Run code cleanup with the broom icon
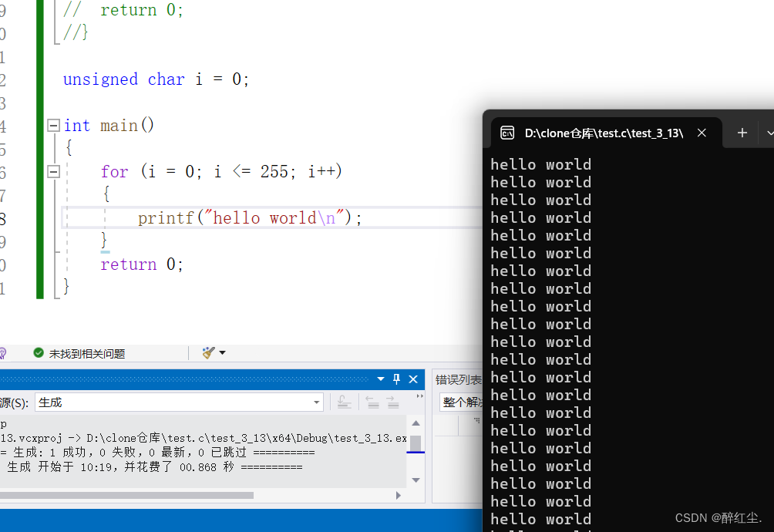Screen dimensions: 774x532 tap(208, 353)
